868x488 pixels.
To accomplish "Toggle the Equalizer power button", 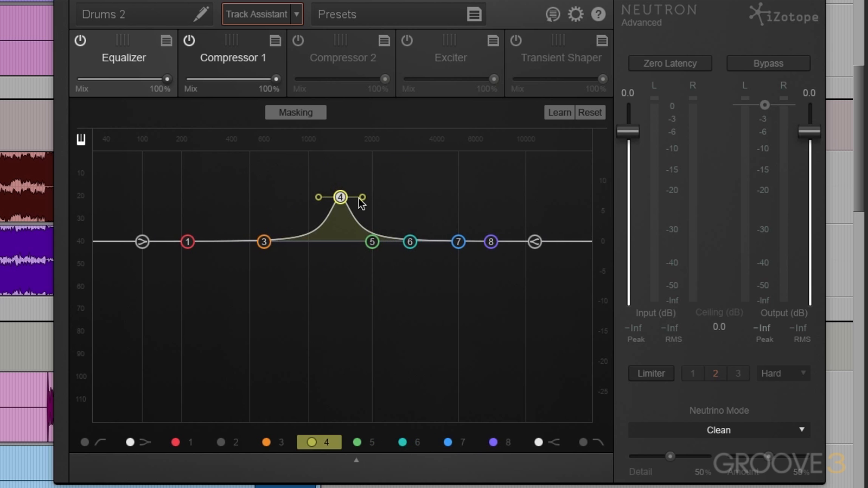I will (80, 41).
